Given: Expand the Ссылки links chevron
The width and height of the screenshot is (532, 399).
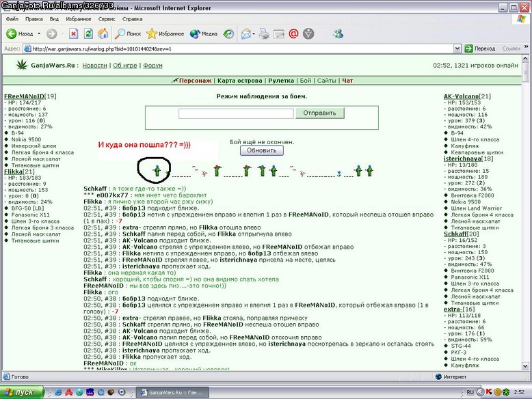Looking at the screenshot, I should tap(527, 46).
